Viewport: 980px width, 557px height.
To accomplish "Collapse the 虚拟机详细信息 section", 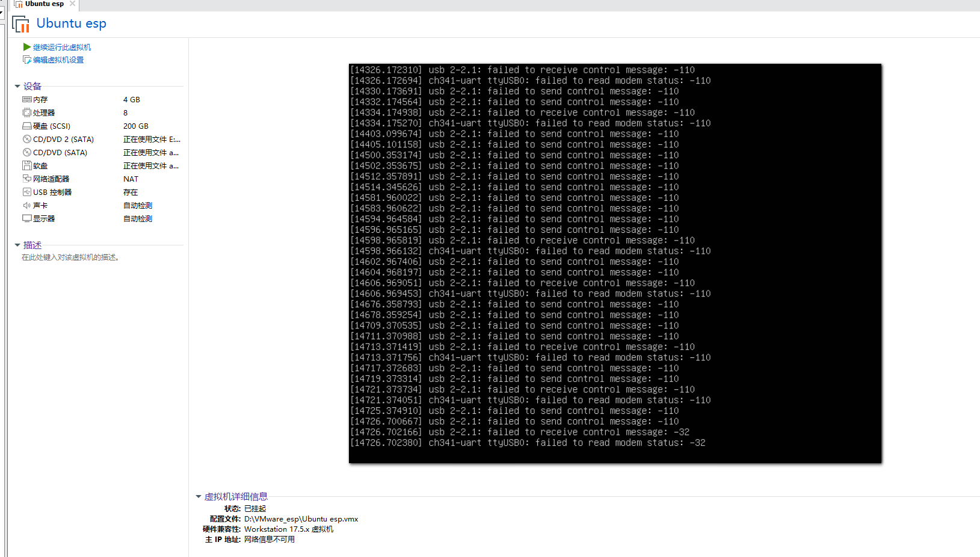I will (199, 496).
